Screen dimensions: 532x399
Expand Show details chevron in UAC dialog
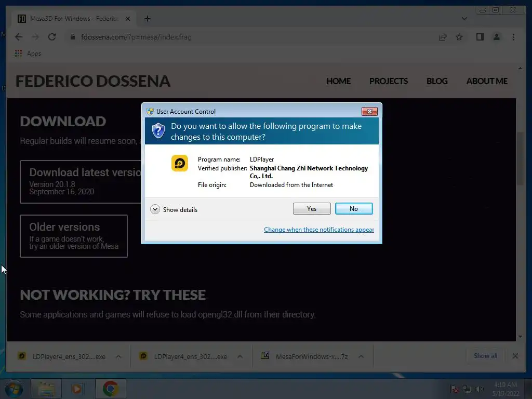point(155,209)
